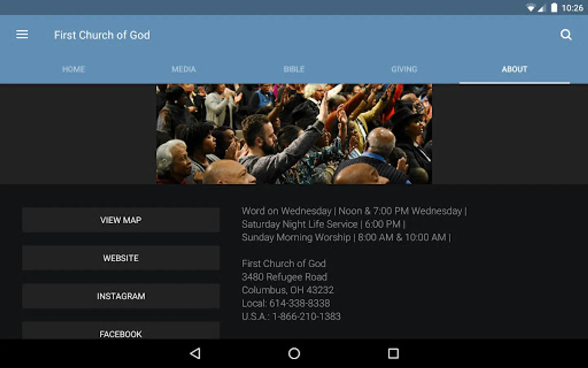Viewport: 588px width, 368px height.
Task: Tap the Android back navigation icon
Action: pyautogui.click(x=195, y=353)
